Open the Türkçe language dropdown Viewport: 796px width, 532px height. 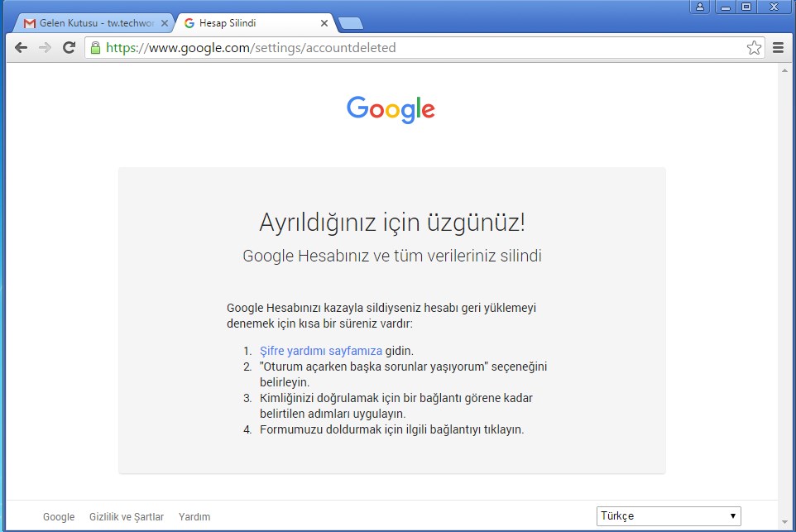(669, 516)
